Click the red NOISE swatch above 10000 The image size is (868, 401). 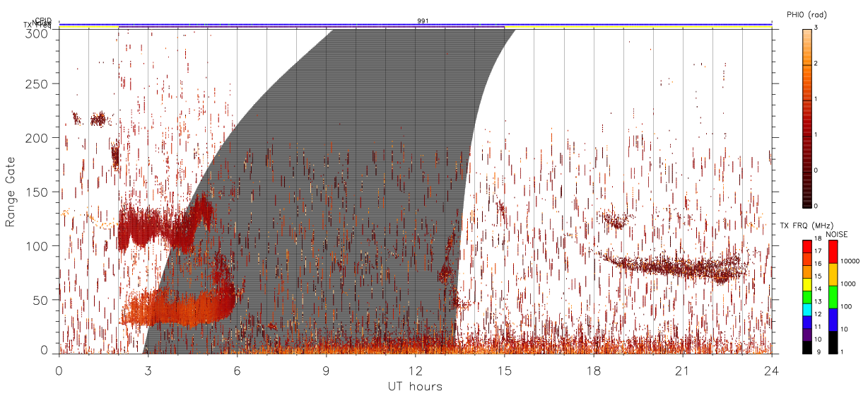[833, 251]
